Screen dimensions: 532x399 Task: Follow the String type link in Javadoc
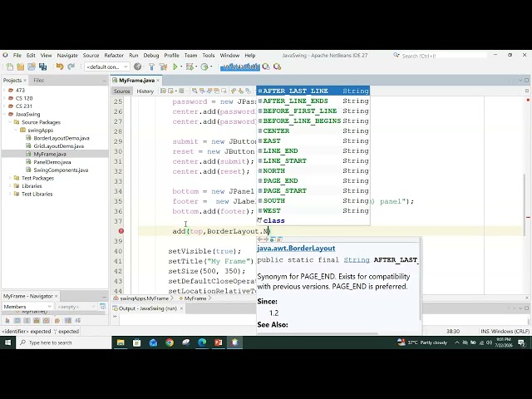coord(357,260)
